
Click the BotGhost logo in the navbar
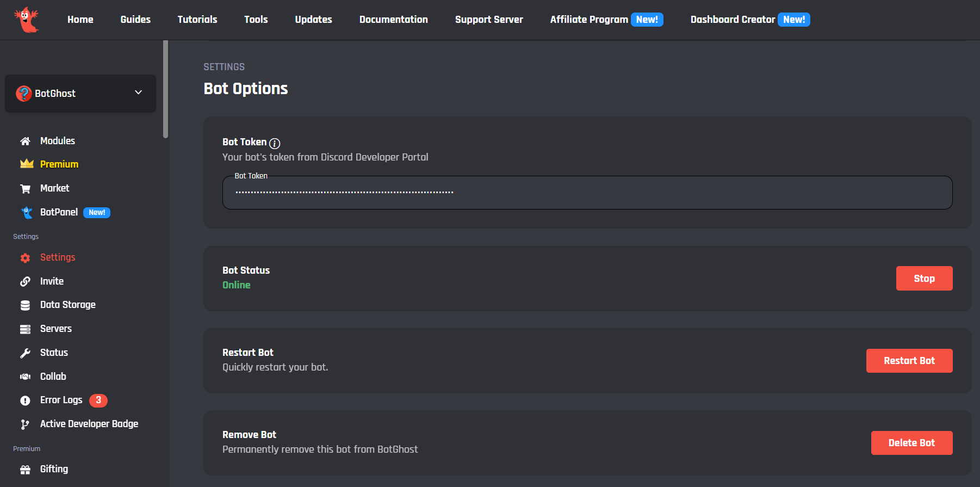pyautogui.click(x=27, y=20)
